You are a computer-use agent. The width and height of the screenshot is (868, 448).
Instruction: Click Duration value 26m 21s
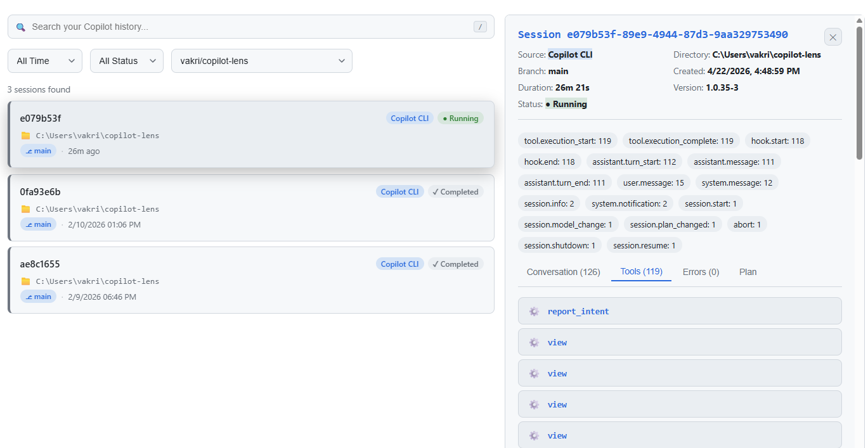(x=573, y=87)
